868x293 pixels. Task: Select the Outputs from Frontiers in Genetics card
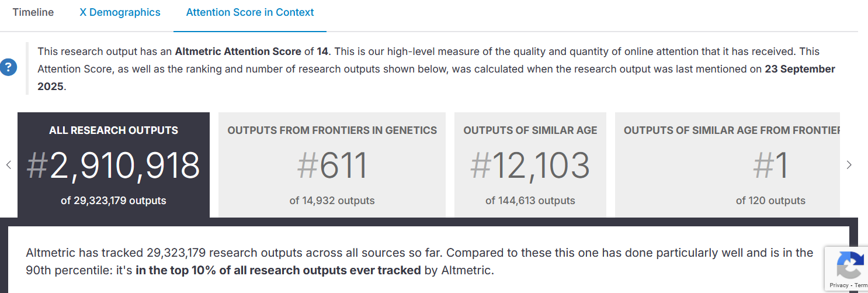332,165
